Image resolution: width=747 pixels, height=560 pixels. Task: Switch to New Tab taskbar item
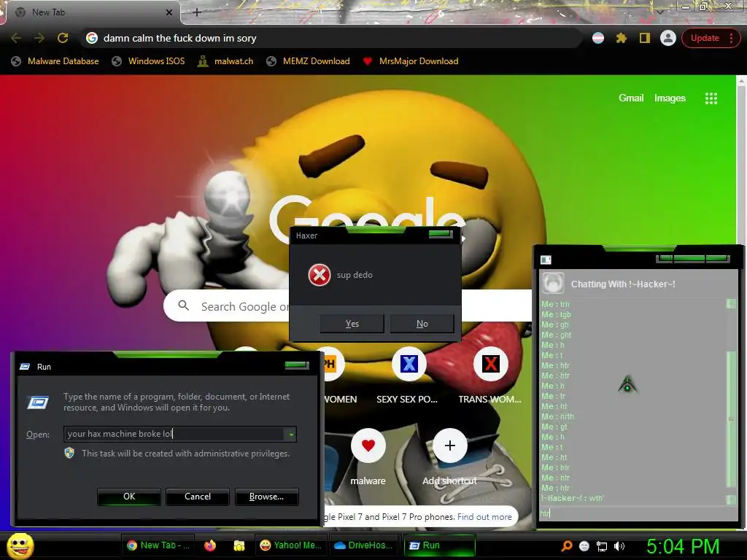coord(158,545)
